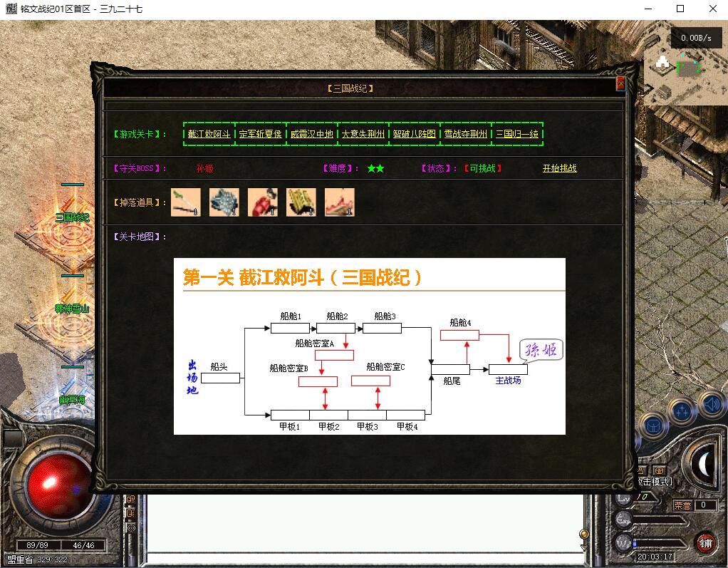Viewport: 728px width, 568px height.
Task: Select the 定军斩夏侯 stage tab
Action: (261, 134)
